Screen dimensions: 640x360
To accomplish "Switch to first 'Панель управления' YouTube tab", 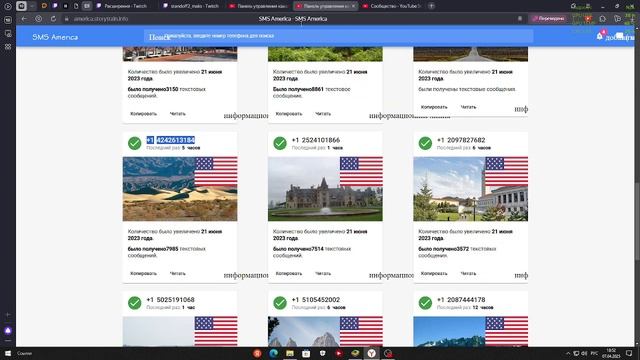I will click(x=258, y=6).
